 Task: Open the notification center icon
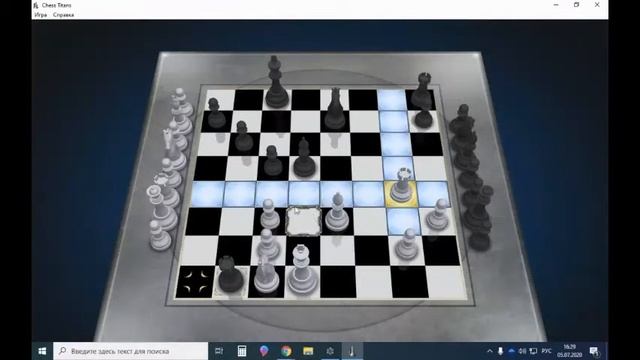pos(594,351)
